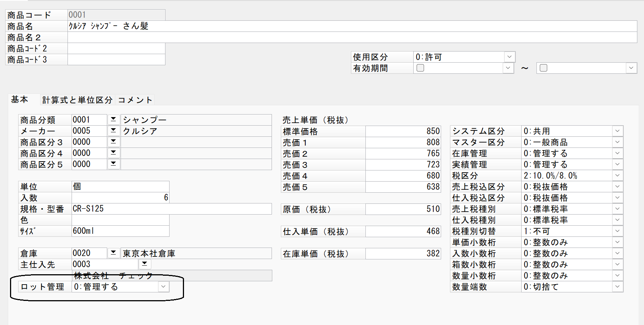Open the 商品区分５ lookup arrow button
This screenshot has height=325, width=644.
tap(114, 164)
